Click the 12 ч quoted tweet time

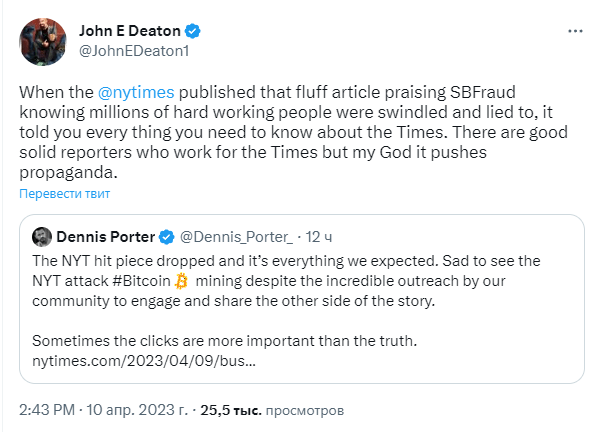(319, 237)
